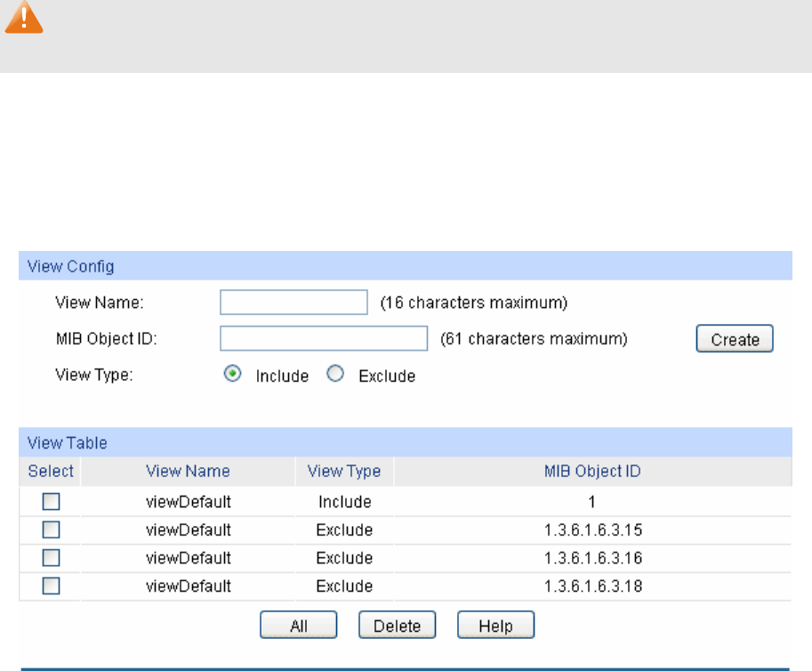Click the View Config section title bar
The width and height of the screenshot is (812, 671).
tap(405, 266)
